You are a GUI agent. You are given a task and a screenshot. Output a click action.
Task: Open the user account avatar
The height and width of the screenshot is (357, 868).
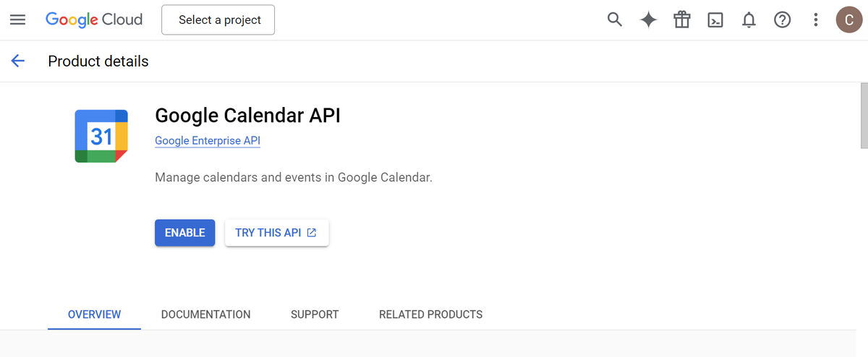tap(848, 20)
